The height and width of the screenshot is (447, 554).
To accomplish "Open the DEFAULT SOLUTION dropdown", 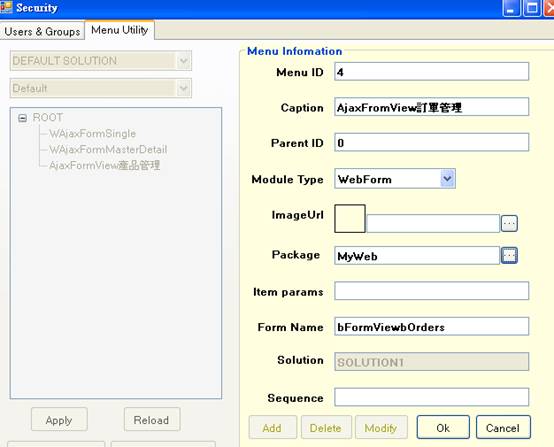I will 183,61.
